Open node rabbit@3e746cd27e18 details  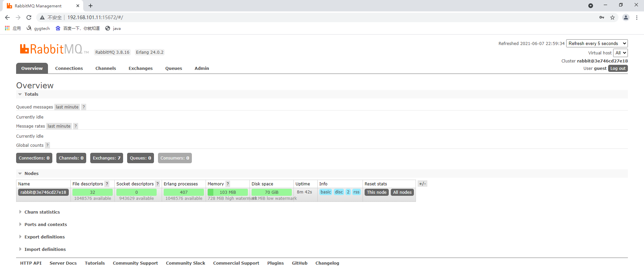[x=43, y=192]
